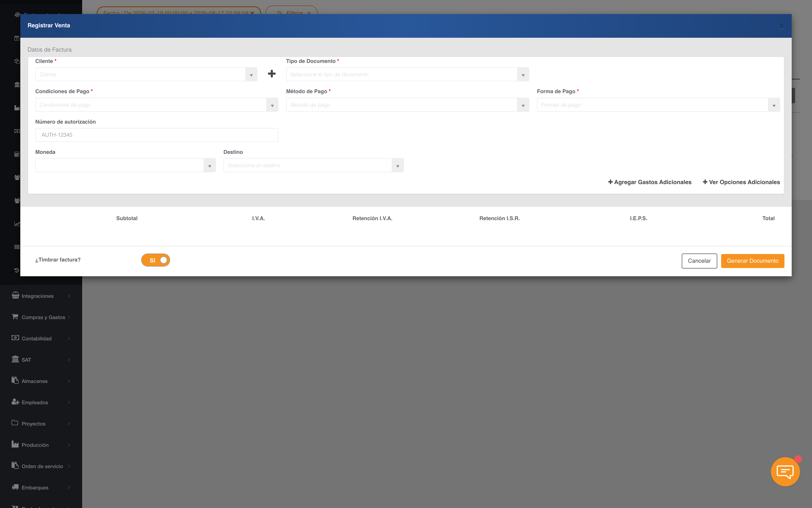Click the Retención I.V.A. column header
The height and width of the screenshot is (508, 812).
coord(372,218)
